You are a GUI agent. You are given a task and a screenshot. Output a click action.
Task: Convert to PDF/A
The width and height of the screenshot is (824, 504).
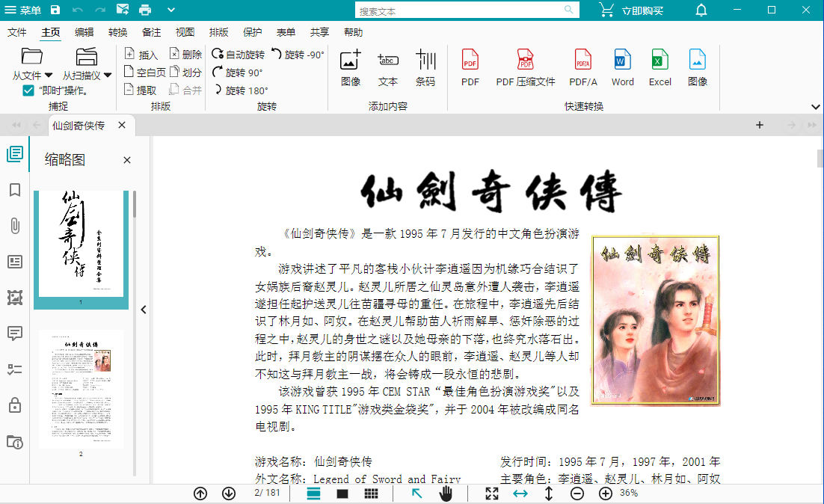582,68
